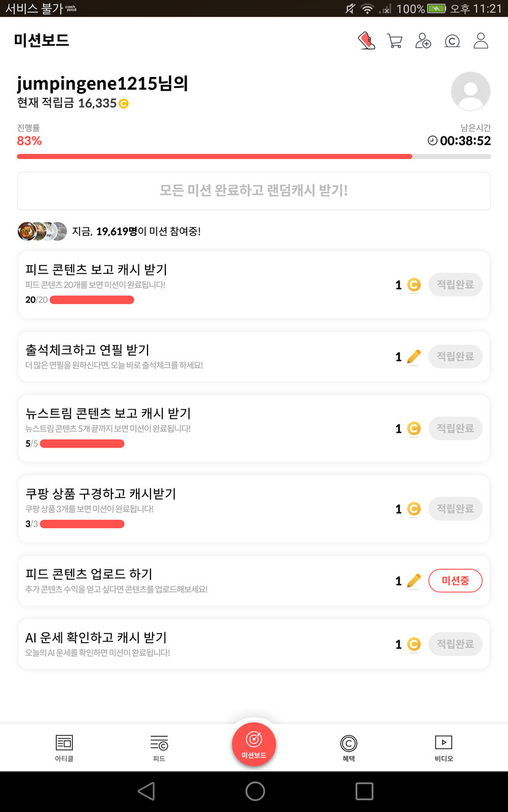Tap 적립완료 for AI 운세 mission
This screenshot has height=812, width=508.
point(455,644)
